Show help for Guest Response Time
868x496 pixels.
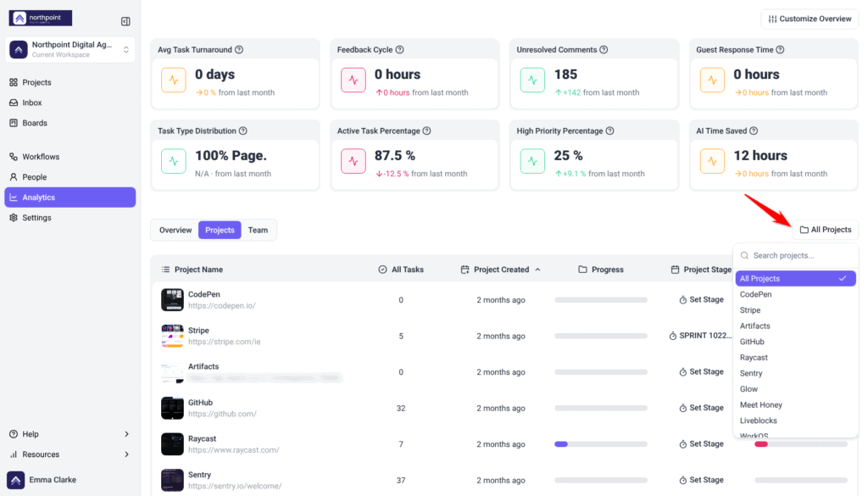pyautogui.click(x=780, y=49)
